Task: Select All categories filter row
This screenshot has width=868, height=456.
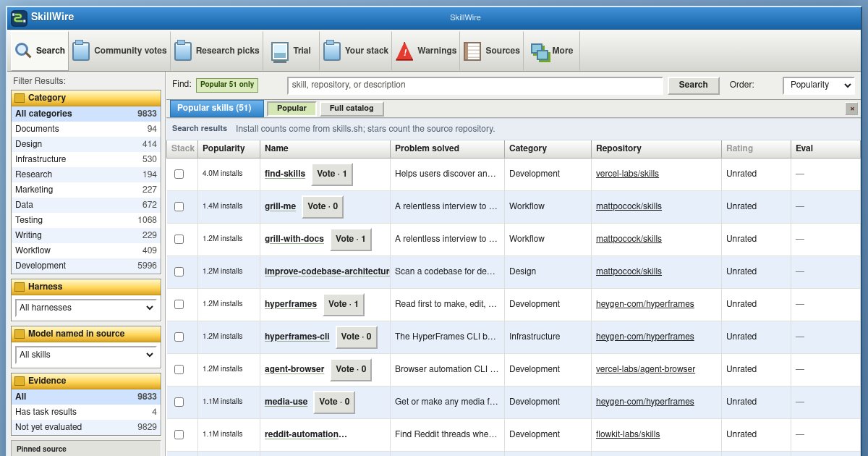Action: point(86,114)
